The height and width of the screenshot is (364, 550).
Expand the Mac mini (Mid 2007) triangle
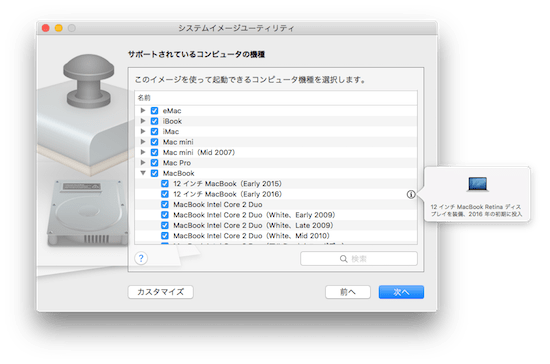point(143,152)
